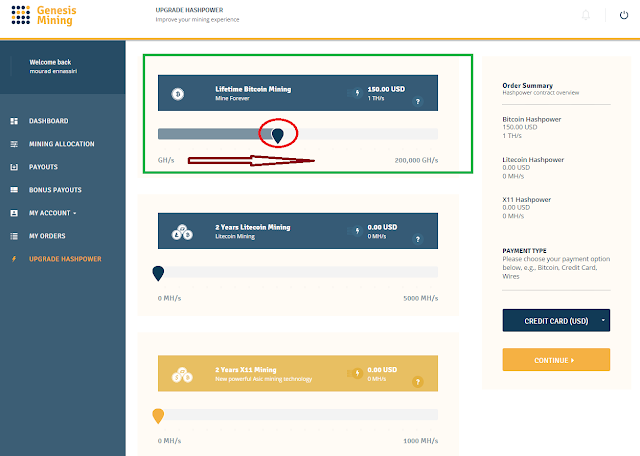Click the Order Summary heading
The width and height of the screenshot is (640, 456).
[527, 85]
